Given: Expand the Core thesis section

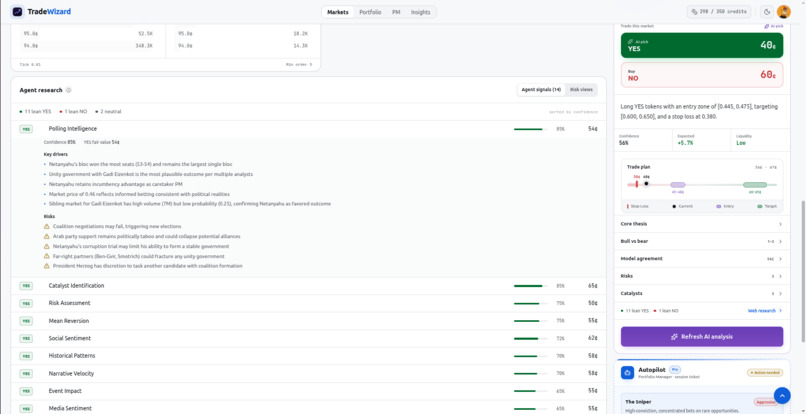Looking at the screenshot, I should pyautogui.click(x=702, y=224).
